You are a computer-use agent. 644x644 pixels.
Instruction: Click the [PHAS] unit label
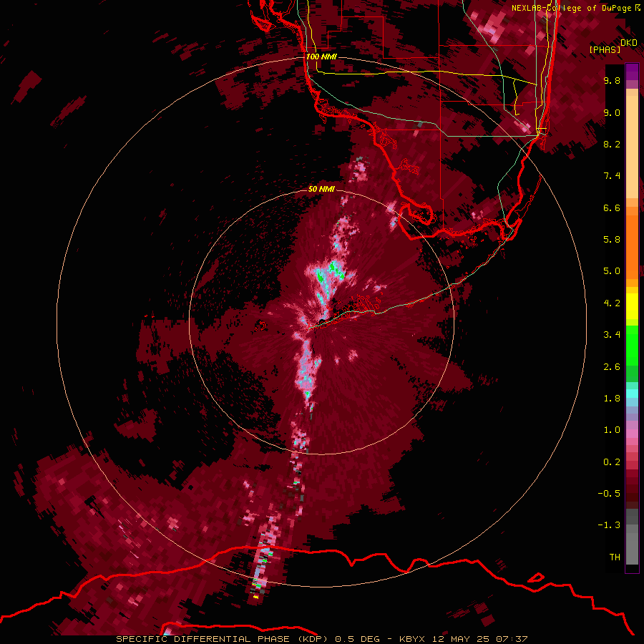tap(605, 49)
